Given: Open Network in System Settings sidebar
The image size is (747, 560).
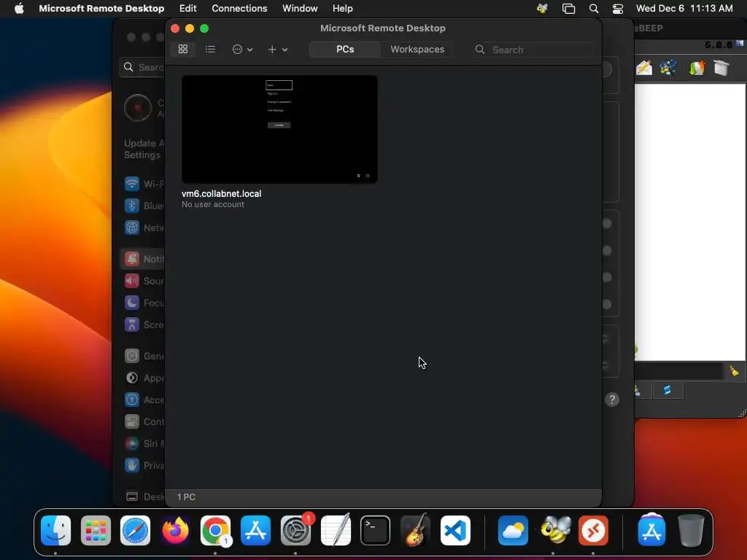Looking at the screenshot, I should 143,227.
